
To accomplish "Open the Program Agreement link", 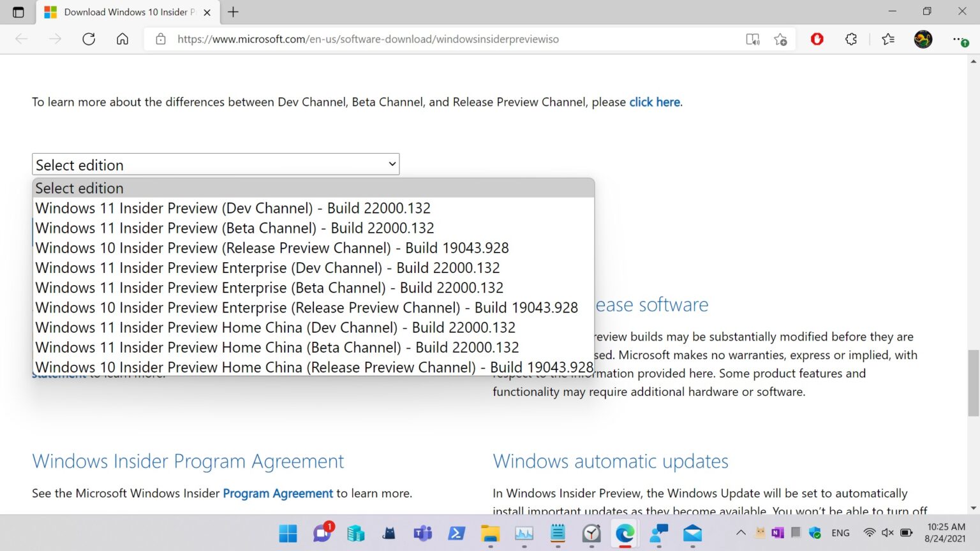I will (x=278, y=493).
